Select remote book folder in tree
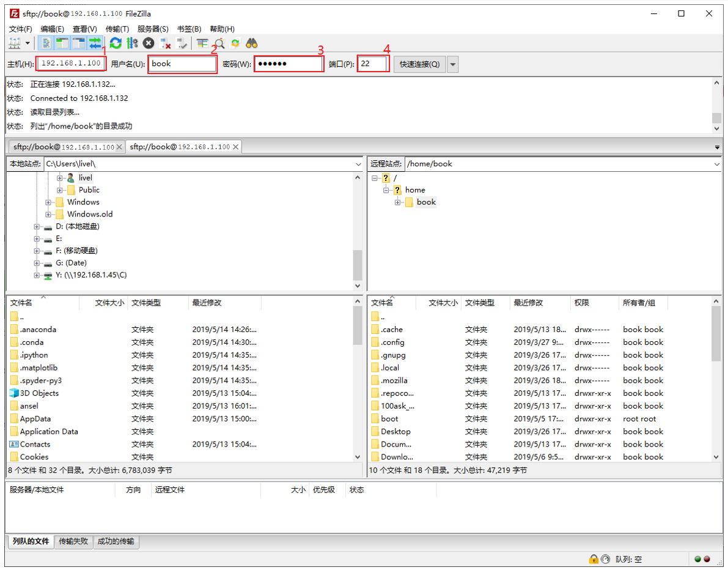The width and height of the screenshot is (728, 570). 426,202
